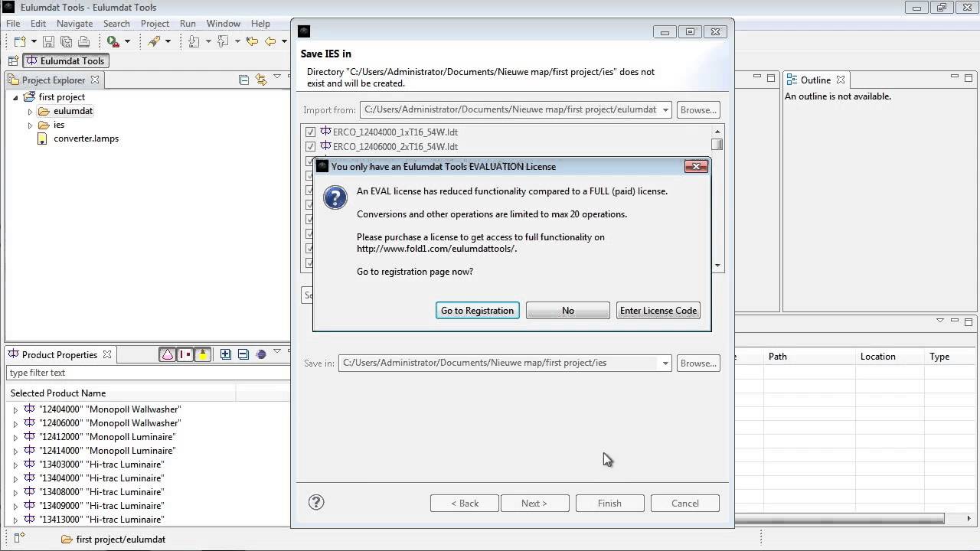This screenshot has width=980, height=551.
Task: Toggle the red bar-and-dot filter button
Action: click(x=185, y=354)
